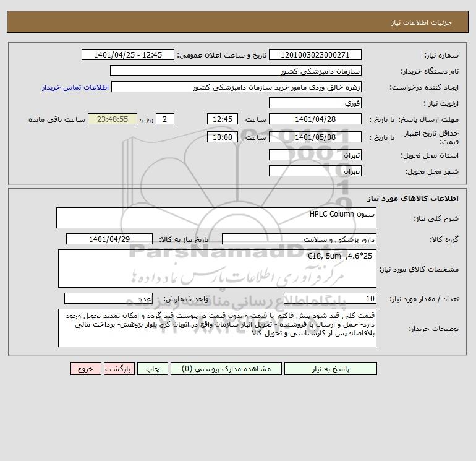476x461 pixels.
Task: Open اطلاعات تماس خریدار link
Action: click(x=75, y=87)
